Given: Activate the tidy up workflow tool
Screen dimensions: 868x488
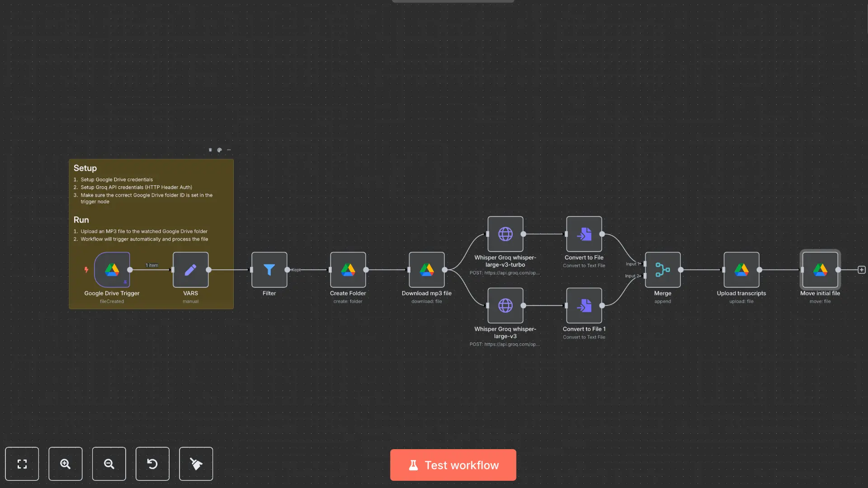Looking at the screenshot, I should [196, 464].
